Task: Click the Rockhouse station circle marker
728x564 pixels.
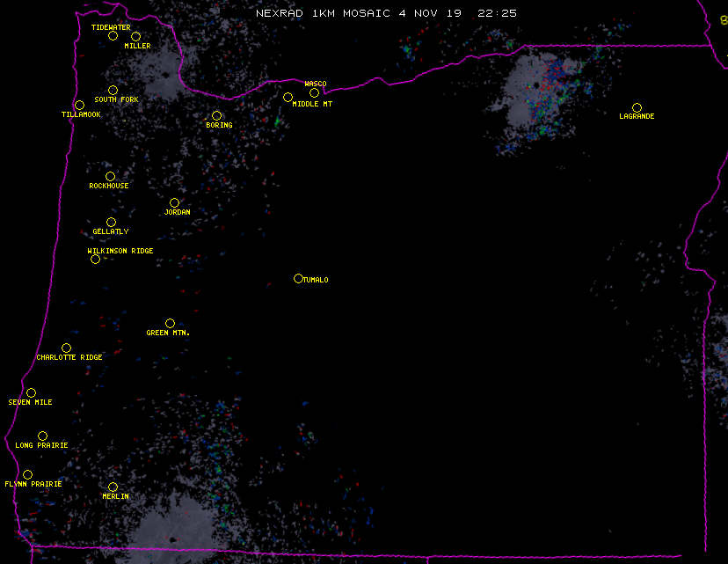Action: (110, 177)
